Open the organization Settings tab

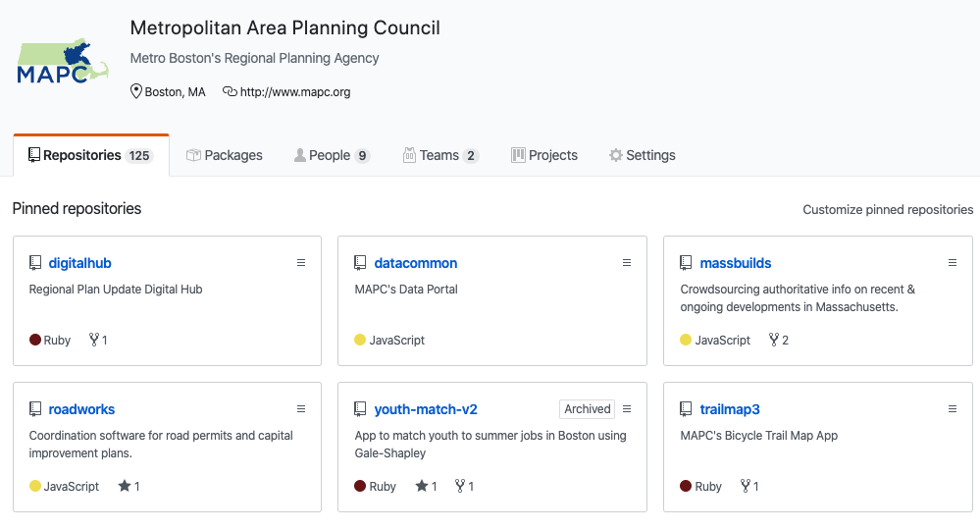643,155
